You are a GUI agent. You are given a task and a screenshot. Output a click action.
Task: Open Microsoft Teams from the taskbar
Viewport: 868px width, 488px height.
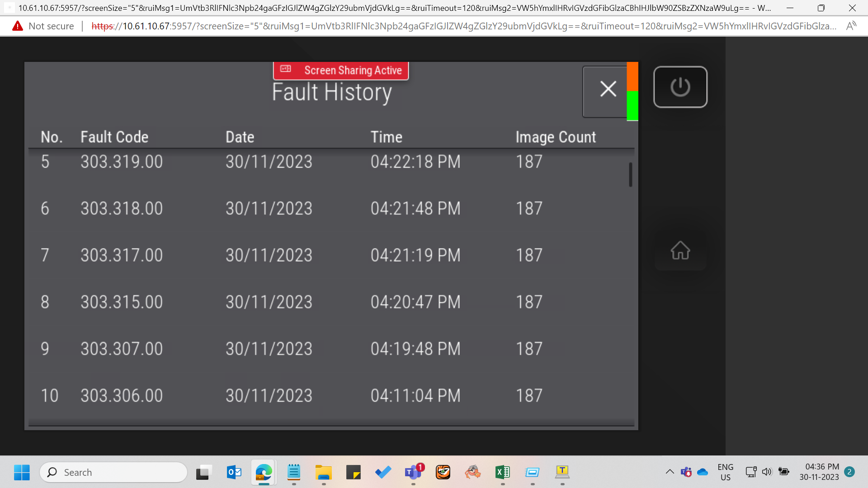[x=413, y=472]
